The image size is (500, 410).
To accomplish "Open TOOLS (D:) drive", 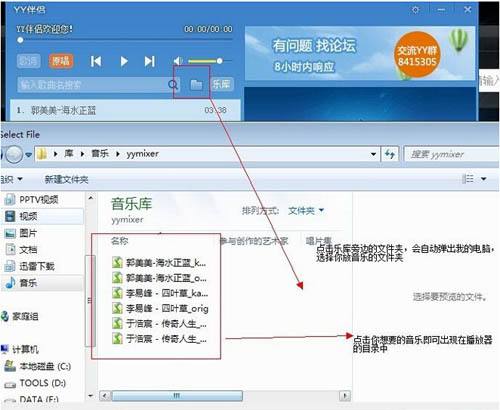I will click(x=43, y=383).
